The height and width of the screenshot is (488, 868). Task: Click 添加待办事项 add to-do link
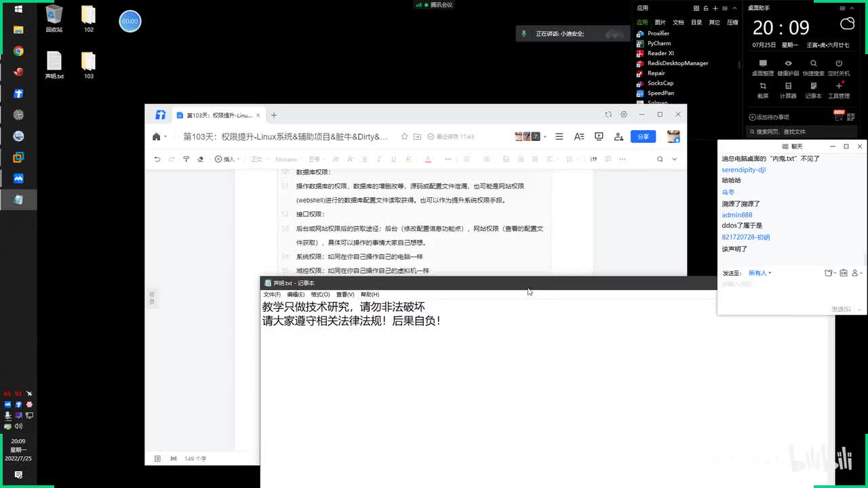pos(769,117)
